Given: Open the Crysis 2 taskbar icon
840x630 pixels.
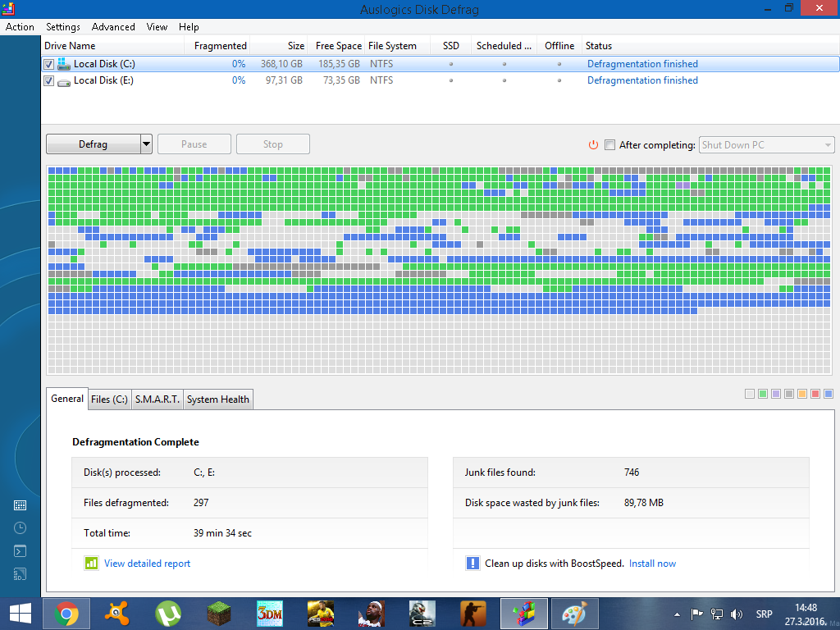Looking at the screenshot, I should 422,614.
